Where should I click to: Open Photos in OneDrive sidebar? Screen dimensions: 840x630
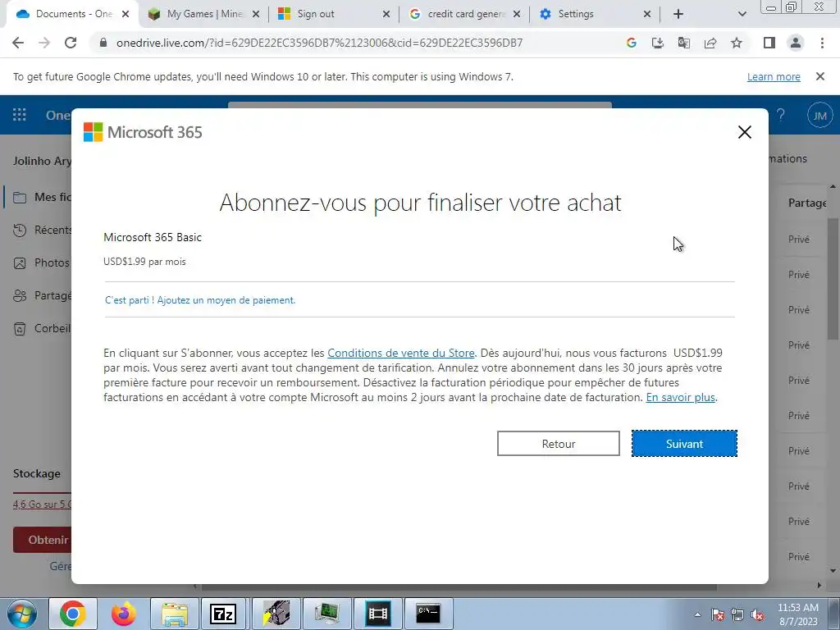point(42,262)
